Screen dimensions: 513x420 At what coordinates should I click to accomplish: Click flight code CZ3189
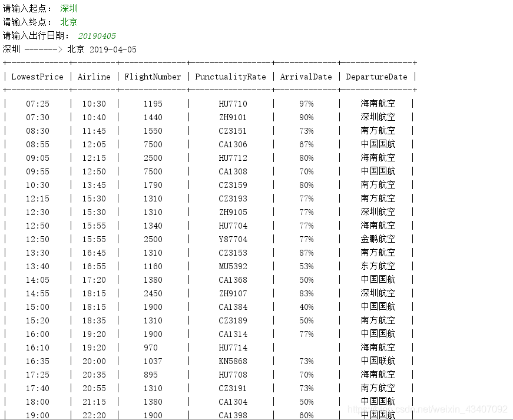[x=233, y=320]
